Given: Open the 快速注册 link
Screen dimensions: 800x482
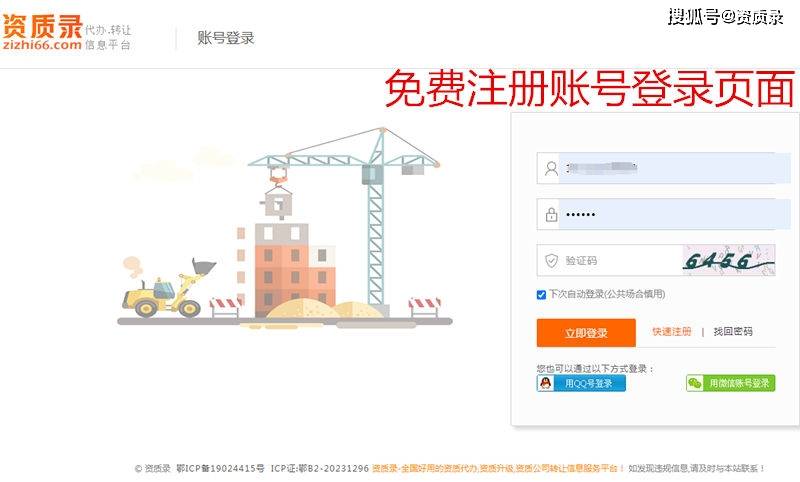Looking at the screenshot, I should [x=671, y=332].
